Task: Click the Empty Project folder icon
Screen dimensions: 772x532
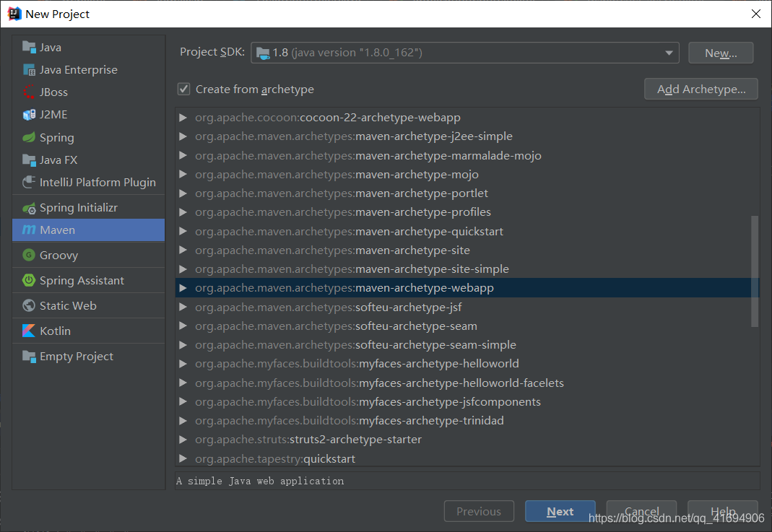Action: coord(29,357)
